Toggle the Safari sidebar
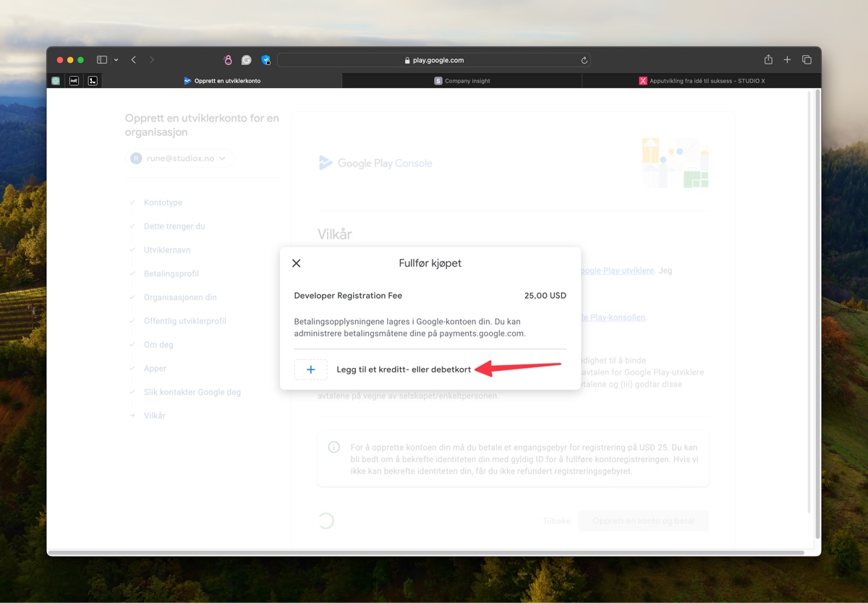 (102, 60)
